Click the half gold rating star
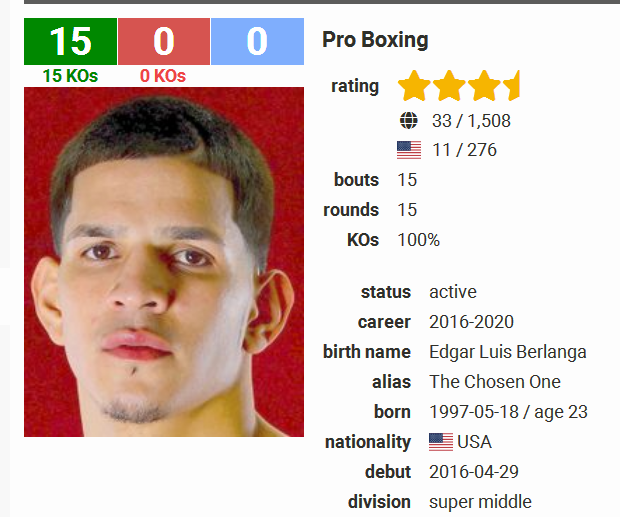Screen dimensions: 620x517 [511, 86]
